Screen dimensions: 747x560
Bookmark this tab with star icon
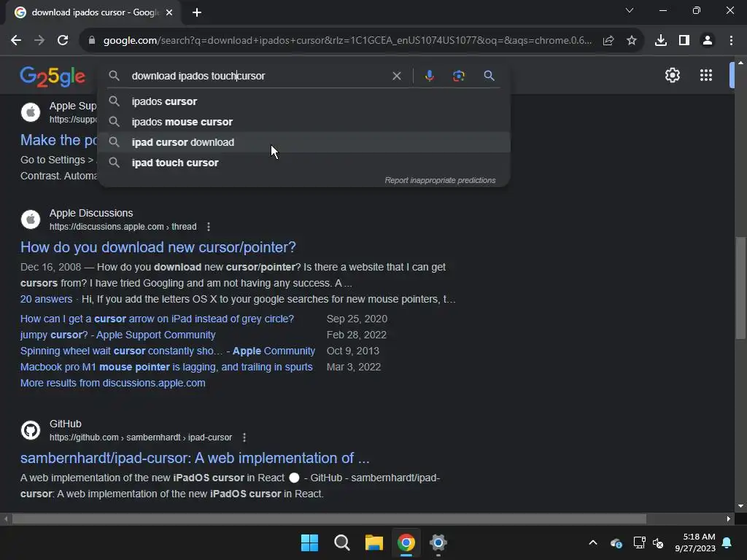(x=632, y=41)
